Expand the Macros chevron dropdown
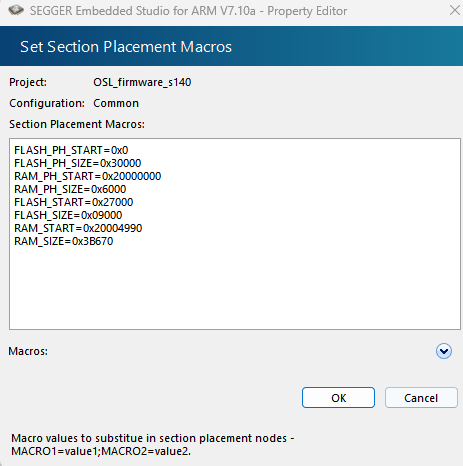The height and width of the screenshot is (466, 463). [444, 351]
